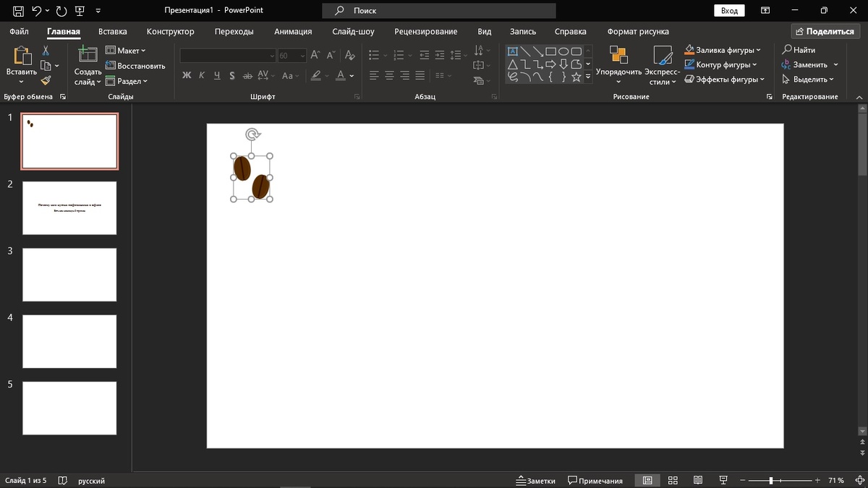Toggle Bold formatting button
868x488 pixels.
[x=187, y=75]
